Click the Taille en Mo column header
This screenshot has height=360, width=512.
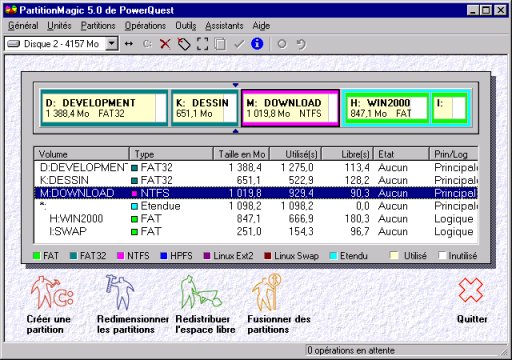pos(242,154)
